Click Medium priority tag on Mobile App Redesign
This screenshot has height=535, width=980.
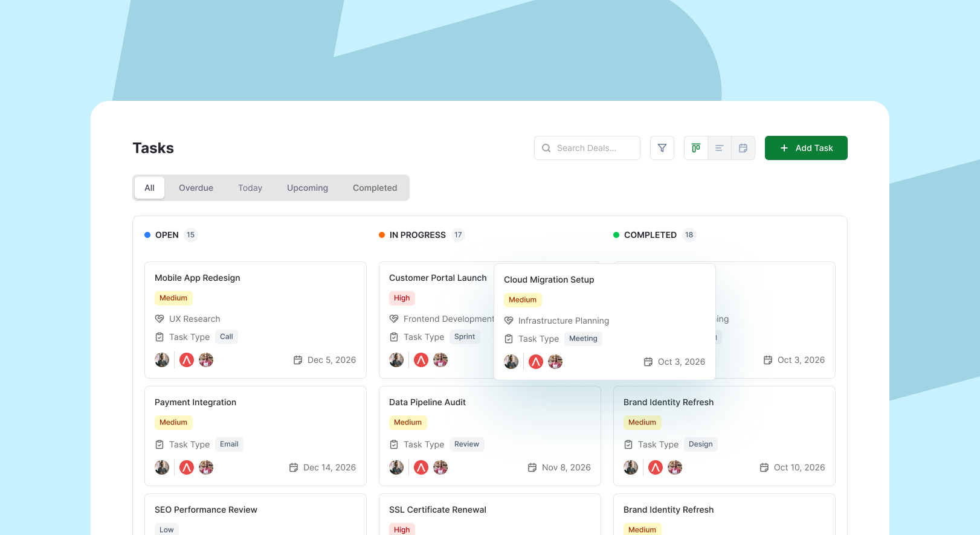[173, 298]
